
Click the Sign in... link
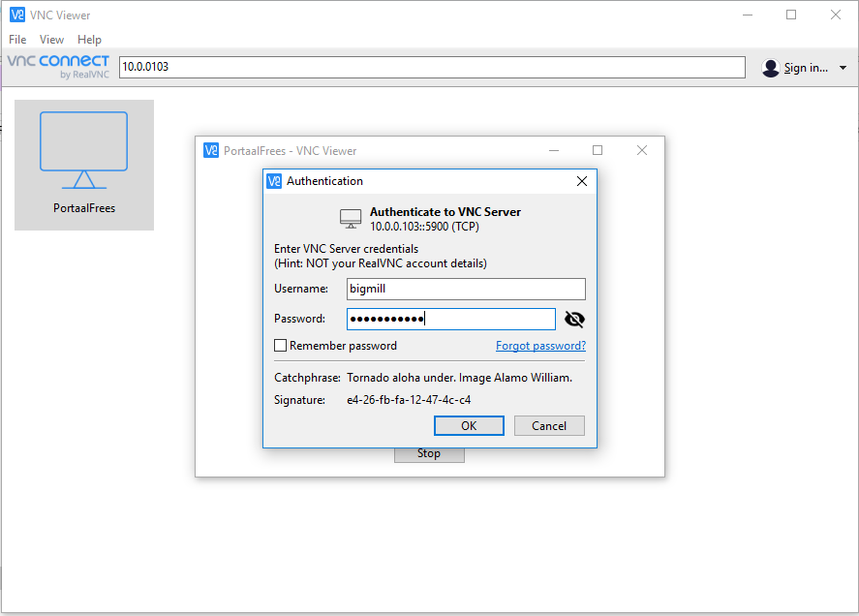point(806,68)
